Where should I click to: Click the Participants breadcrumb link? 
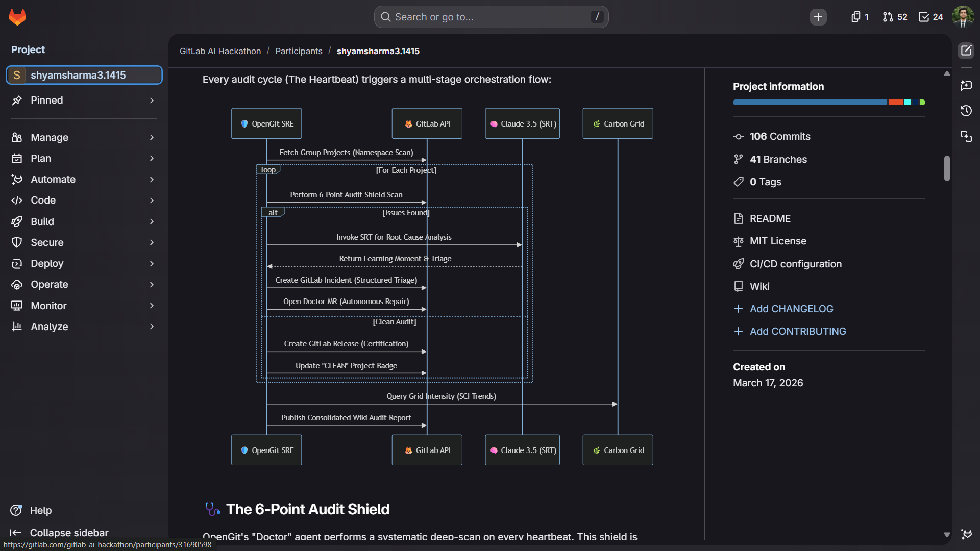point(299,51)
